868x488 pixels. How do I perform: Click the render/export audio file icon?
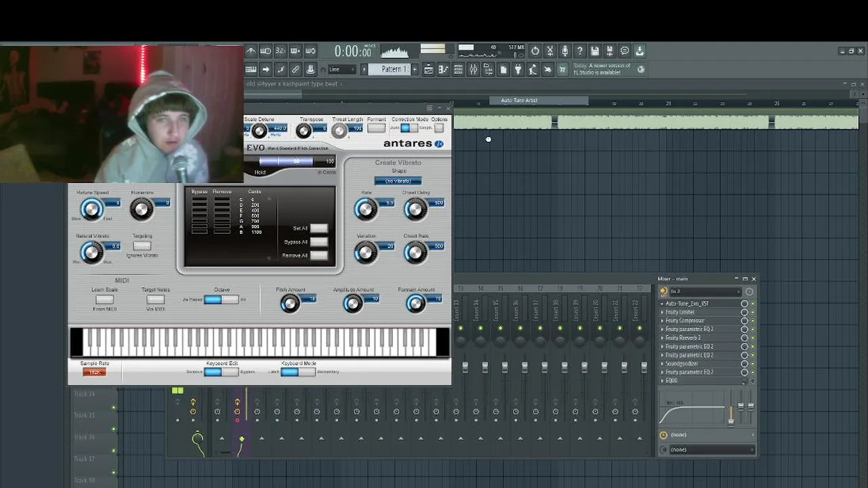coord(609,51)
